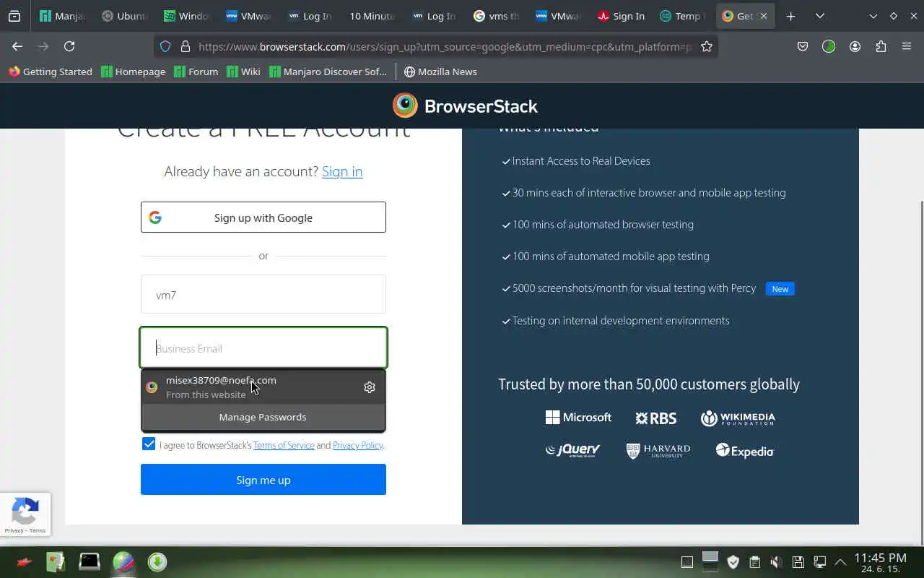Switch to the 10 Minute tab

click(373, 16)
